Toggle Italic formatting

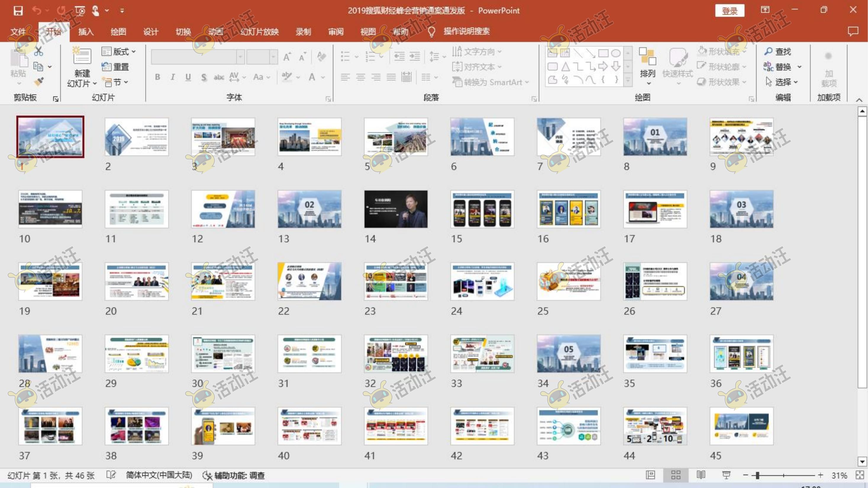coord(172,77)
